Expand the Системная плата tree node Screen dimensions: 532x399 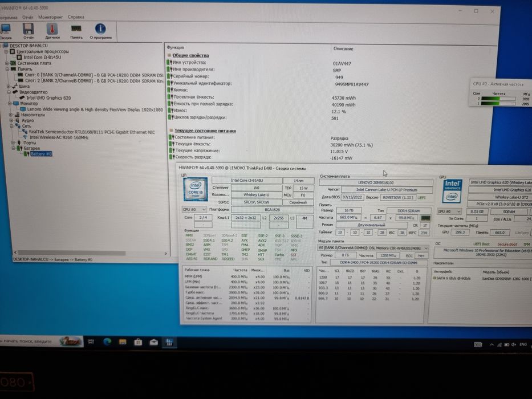[7, 63]
